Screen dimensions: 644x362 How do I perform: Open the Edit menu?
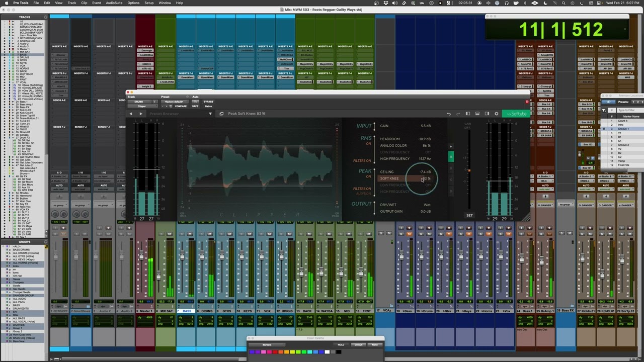tap(47, 3)
